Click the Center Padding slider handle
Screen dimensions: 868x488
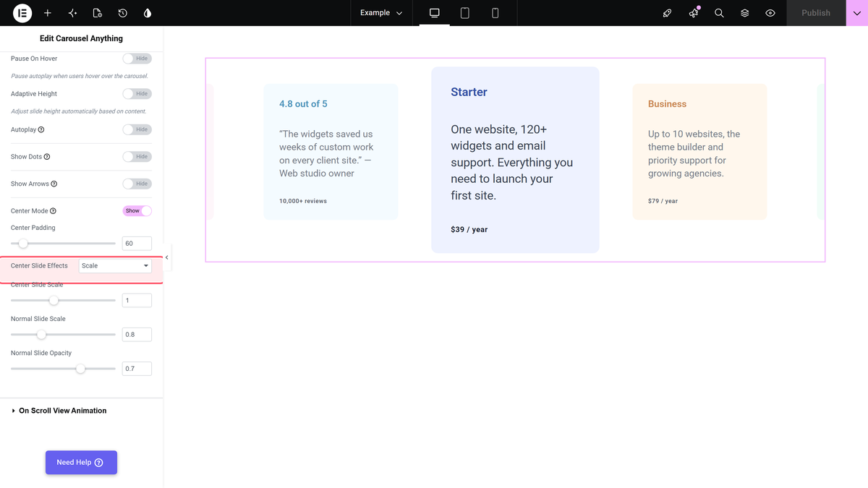tap(23, 244)
